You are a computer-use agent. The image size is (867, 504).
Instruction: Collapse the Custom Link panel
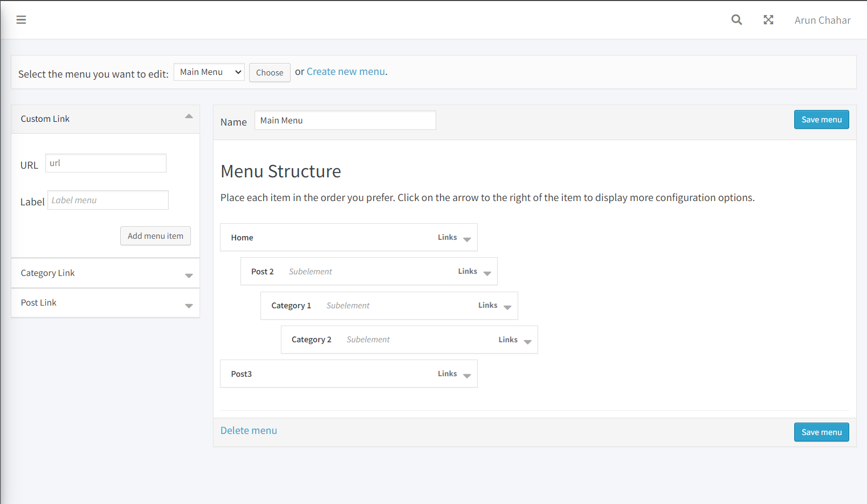pos(189,116)
